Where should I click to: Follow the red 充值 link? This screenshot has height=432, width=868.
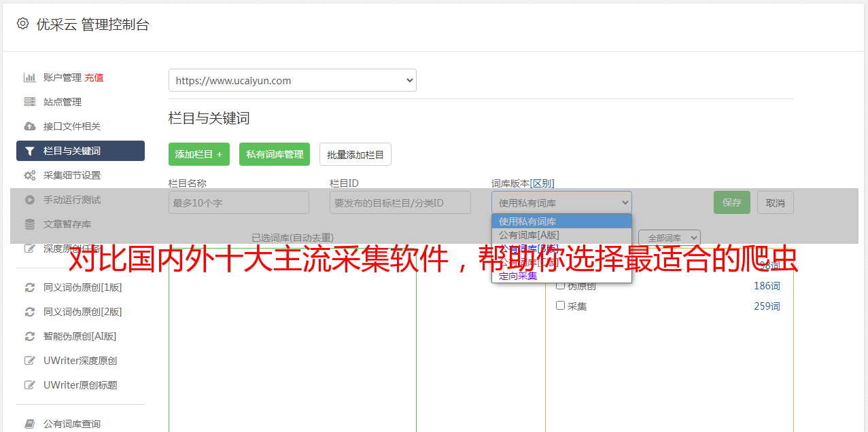(x=94, y=77)
